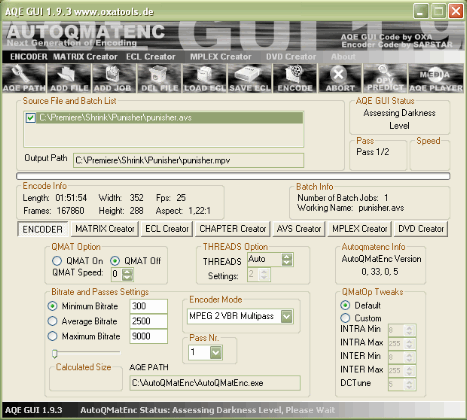
Task: Minimize the AQE GUI window
Action: pyautogui.click(x=421, y=11)
